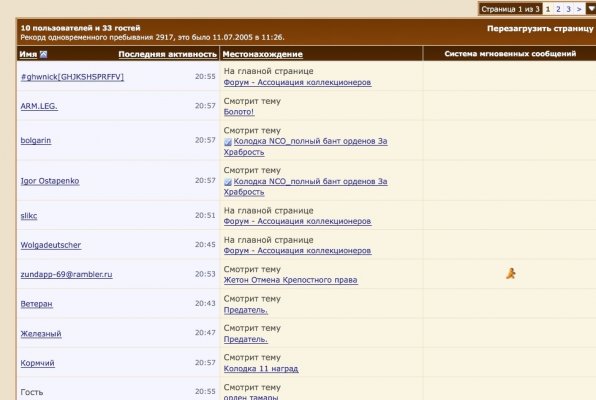Open user #ghwnick[GHJKSHSPRFFV] profile

click(72, 77)
